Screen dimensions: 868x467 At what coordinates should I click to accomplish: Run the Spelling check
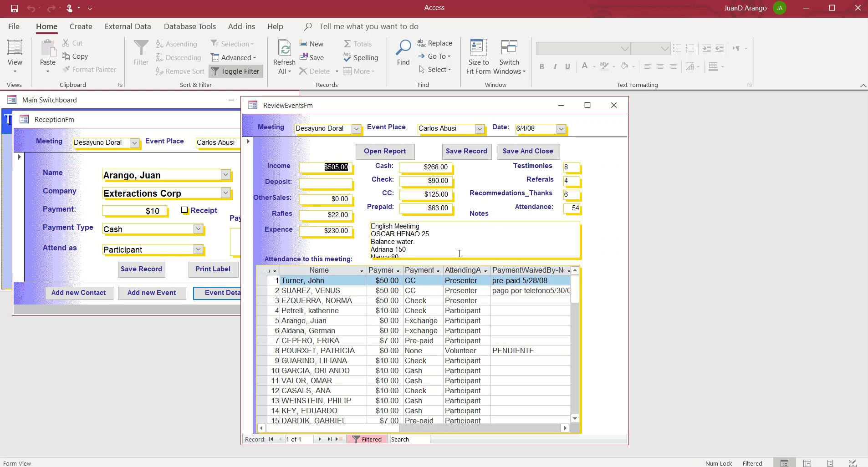(x=361, y=58)
